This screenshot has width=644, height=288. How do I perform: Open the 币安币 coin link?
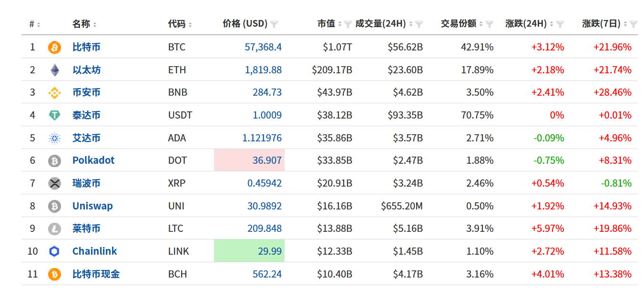point(86,92)
